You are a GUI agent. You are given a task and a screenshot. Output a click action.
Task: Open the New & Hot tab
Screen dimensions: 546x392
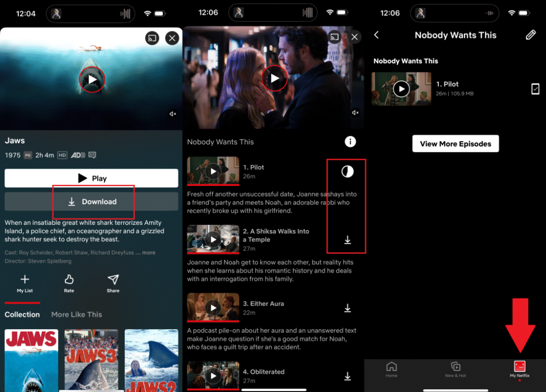click(x=455, y=369)
